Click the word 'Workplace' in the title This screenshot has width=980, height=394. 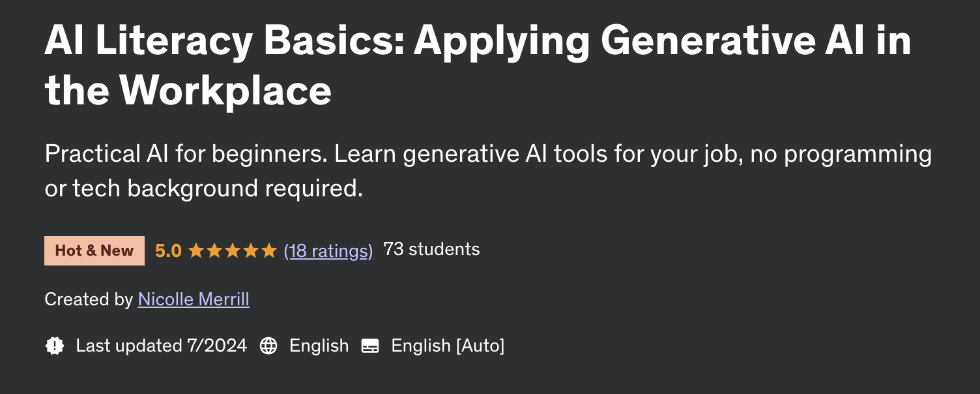(225, 90)
